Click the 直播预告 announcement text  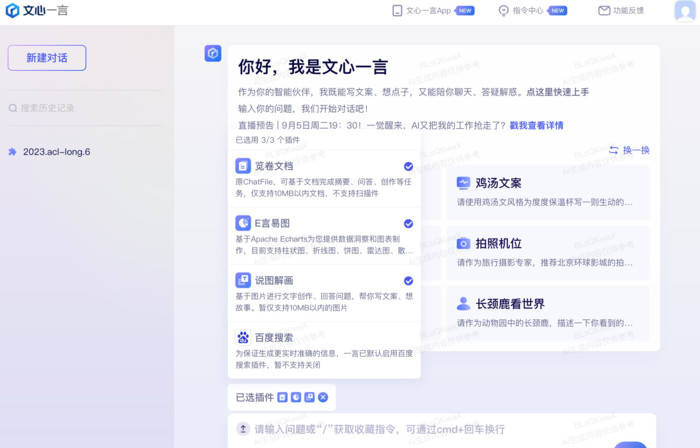click(x=371, y=125)
